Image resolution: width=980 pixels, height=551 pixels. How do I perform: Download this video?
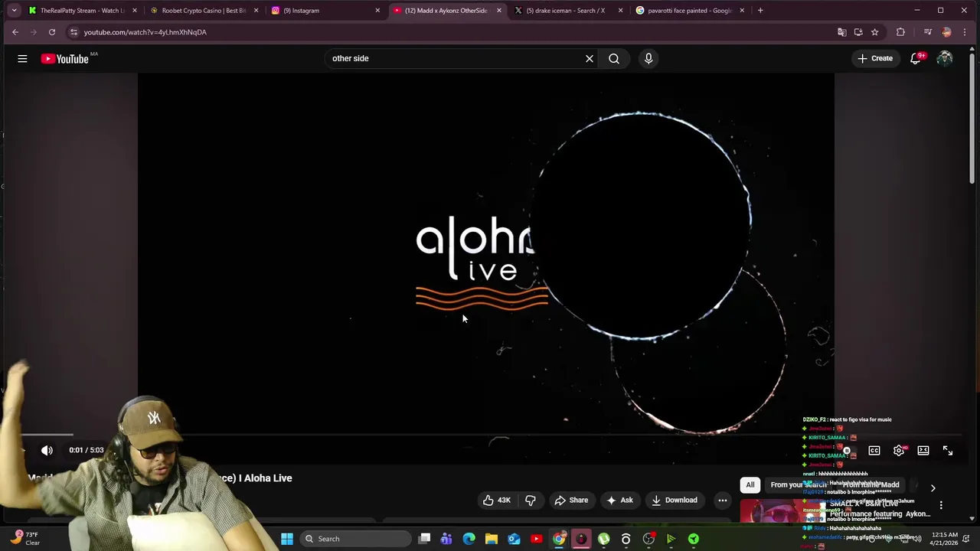675,500
